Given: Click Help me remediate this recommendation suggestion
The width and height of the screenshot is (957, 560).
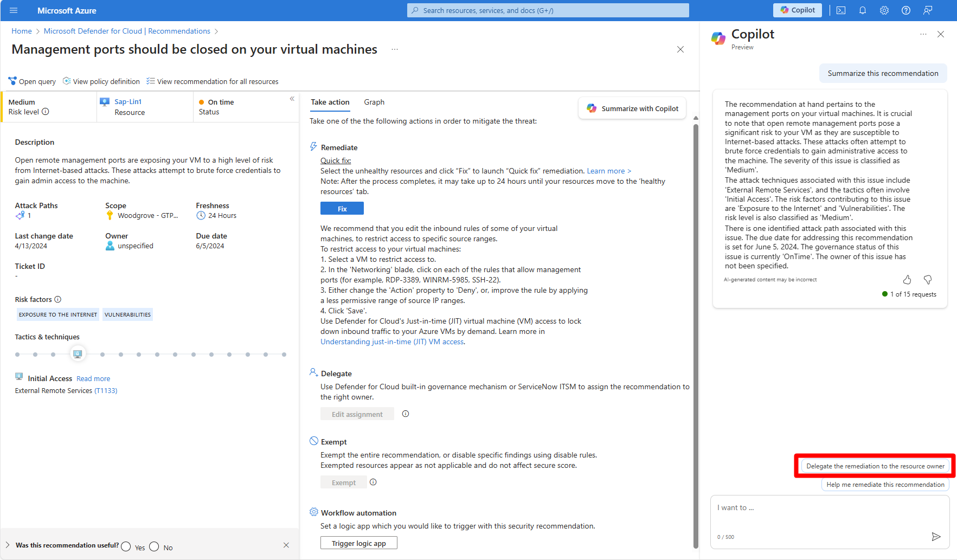Looking at the screenshot, I should (x=885, y=485).
